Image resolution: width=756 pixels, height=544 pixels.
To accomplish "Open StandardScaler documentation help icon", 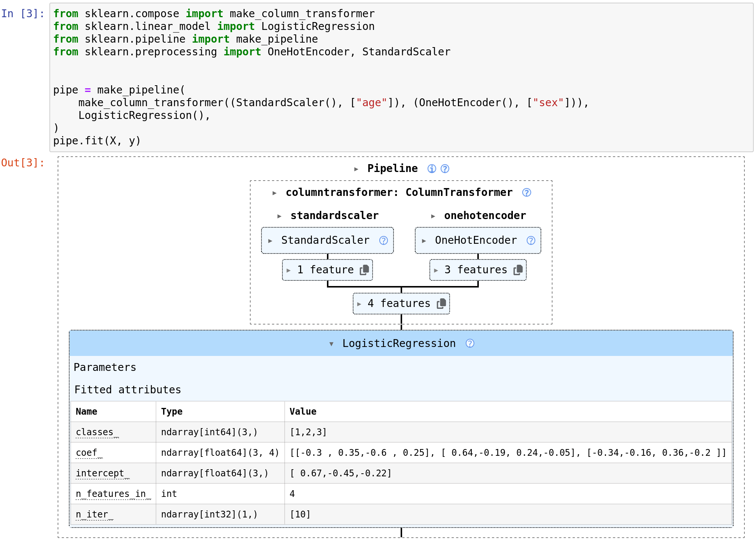I will pos(383,240).
